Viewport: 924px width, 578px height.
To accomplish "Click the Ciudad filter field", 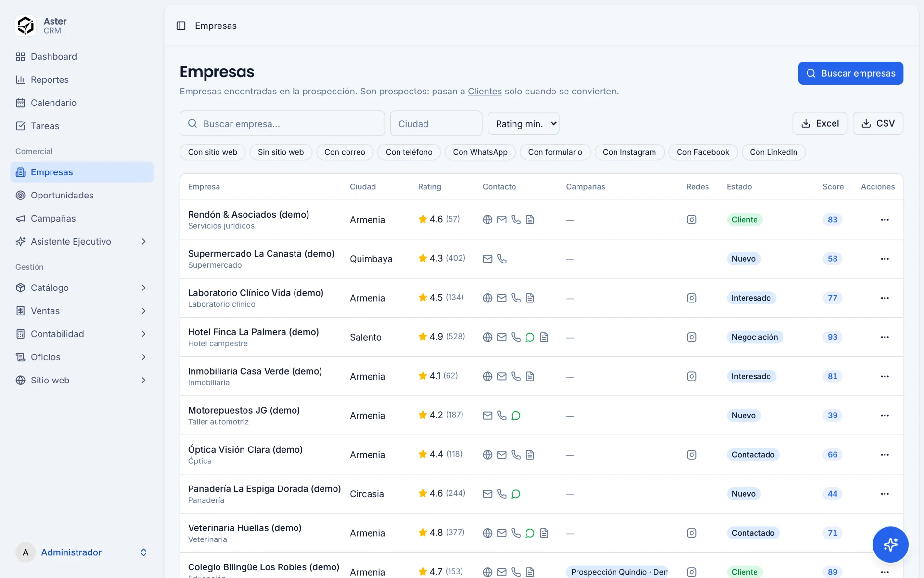I will coord(436,124).
